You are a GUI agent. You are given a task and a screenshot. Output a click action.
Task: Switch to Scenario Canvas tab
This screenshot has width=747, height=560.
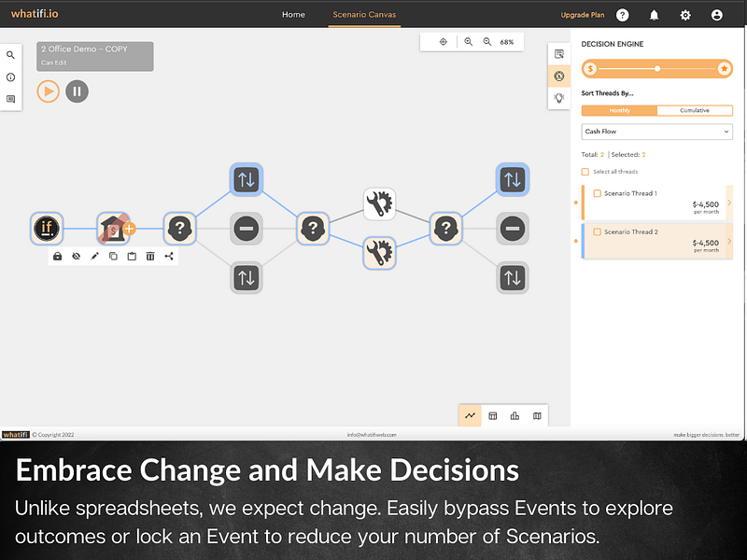pos(364,15)
